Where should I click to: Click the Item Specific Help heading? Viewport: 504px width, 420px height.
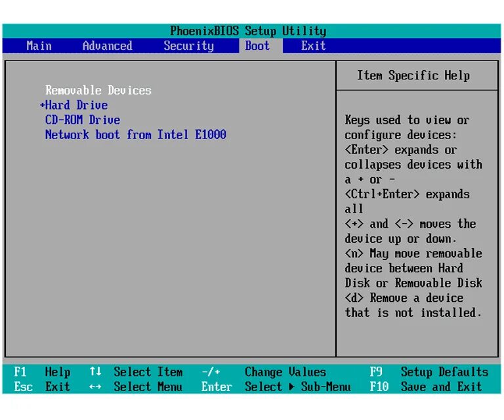point(413,75)
